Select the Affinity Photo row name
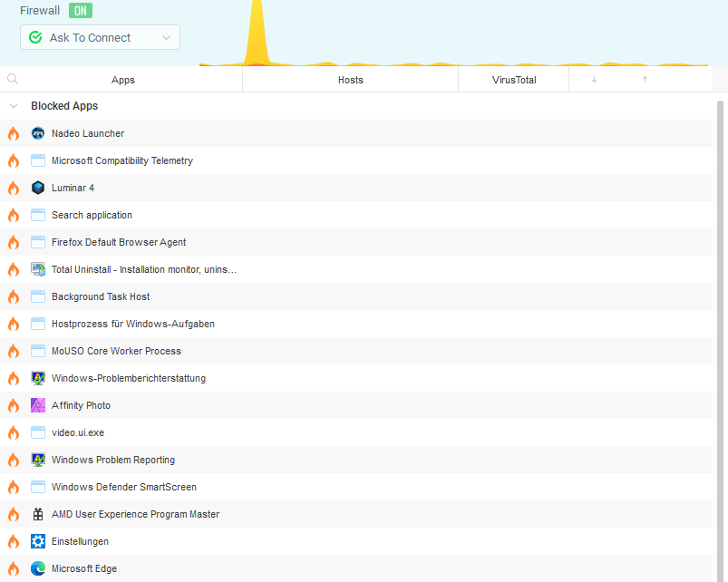Screen dimensions: 728x582 (x=81, y=405)
